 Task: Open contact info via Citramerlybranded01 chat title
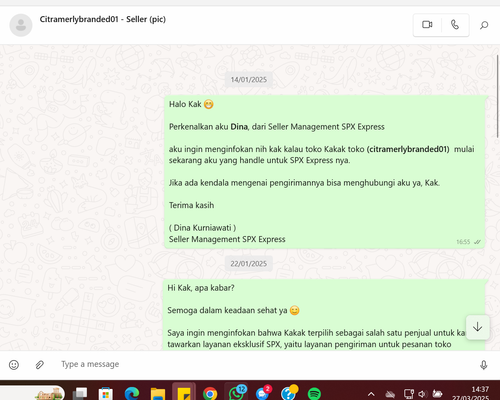coord(103,19)
